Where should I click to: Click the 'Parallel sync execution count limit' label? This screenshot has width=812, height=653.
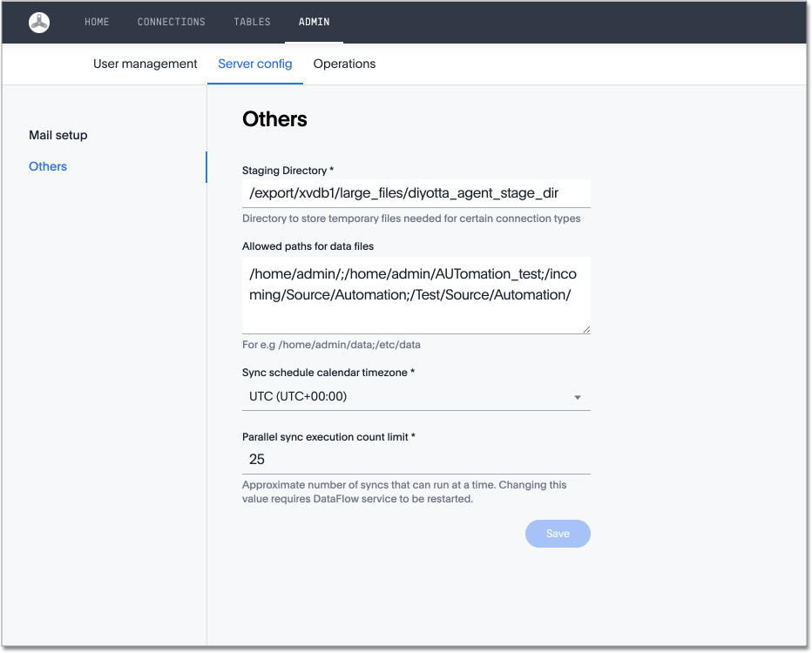[328, 436]
